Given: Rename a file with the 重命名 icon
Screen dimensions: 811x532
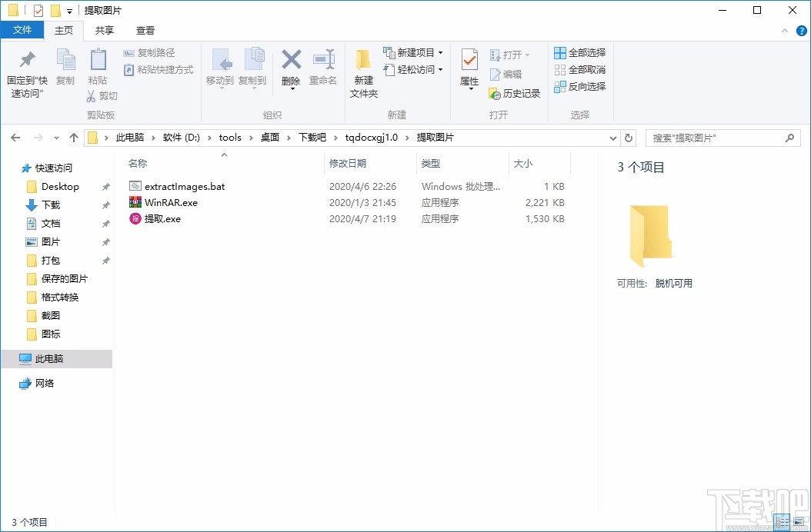Looking at the screenshot, I should tap(324, 68).
